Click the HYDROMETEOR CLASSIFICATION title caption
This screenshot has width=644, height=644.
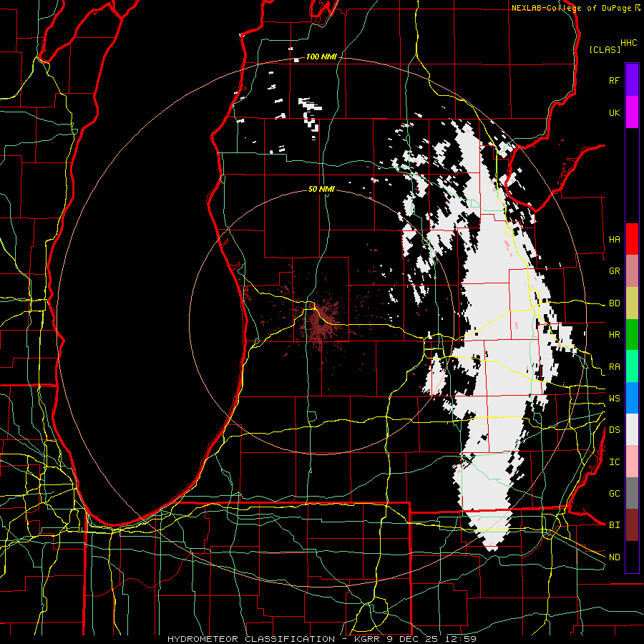321,639
